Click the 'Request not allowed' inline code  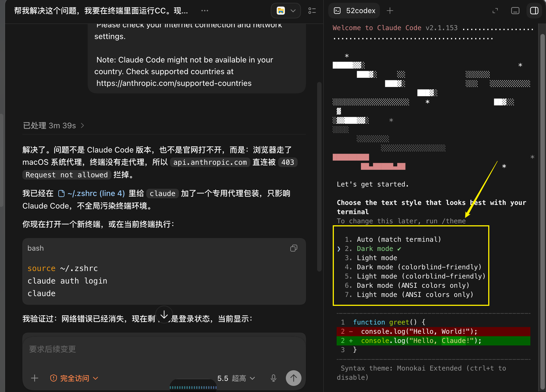point(67,175)
